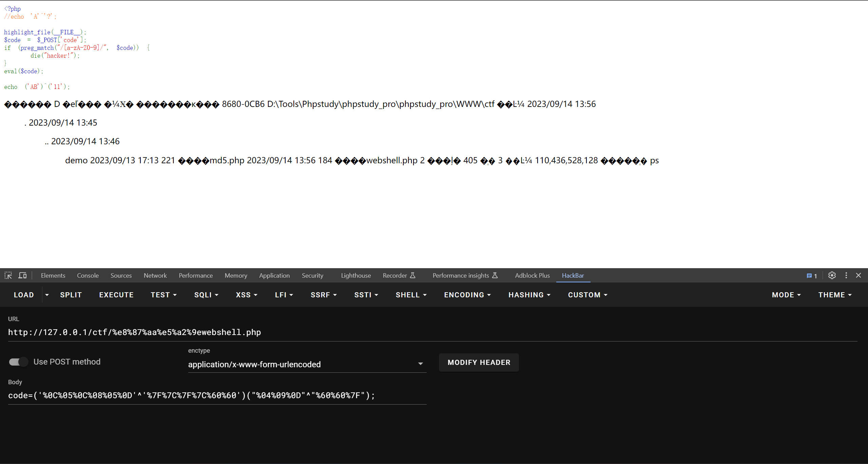Click the highlight_file(__FILE__) code line

point(45,32)
